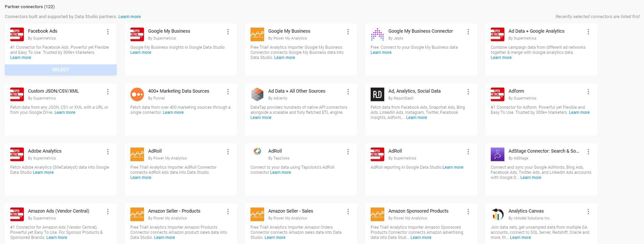
Task: Open three-dot menu for Adform connector
Action: [x=588, y=92]
